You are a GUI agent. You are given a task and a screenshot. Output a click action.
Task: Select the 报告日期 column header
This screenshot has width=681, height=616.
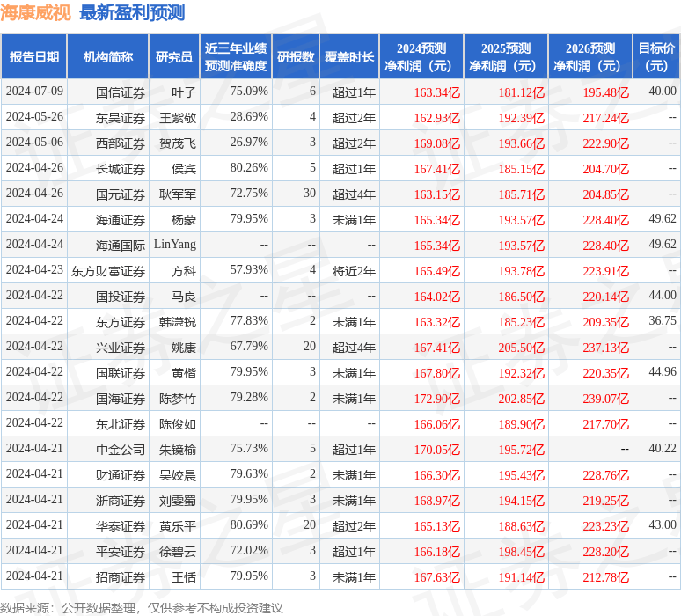(x=34, y=57)
